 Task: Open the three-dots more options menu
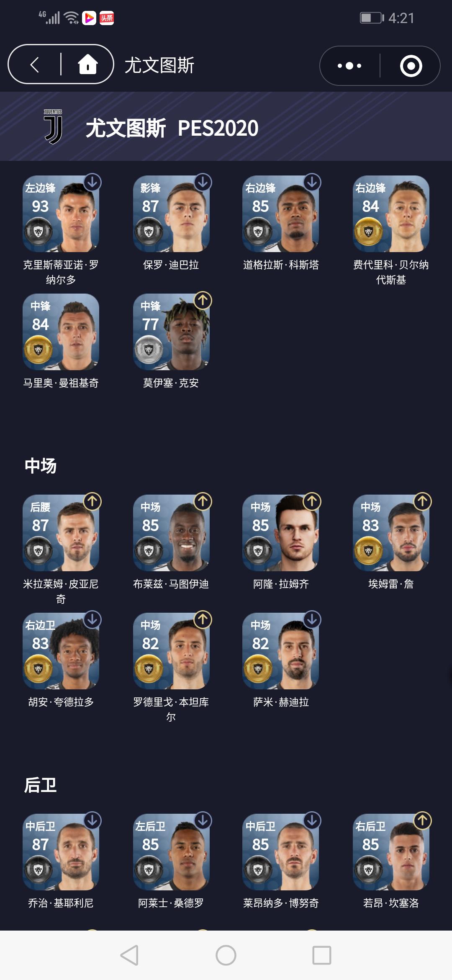click(349, 66)
